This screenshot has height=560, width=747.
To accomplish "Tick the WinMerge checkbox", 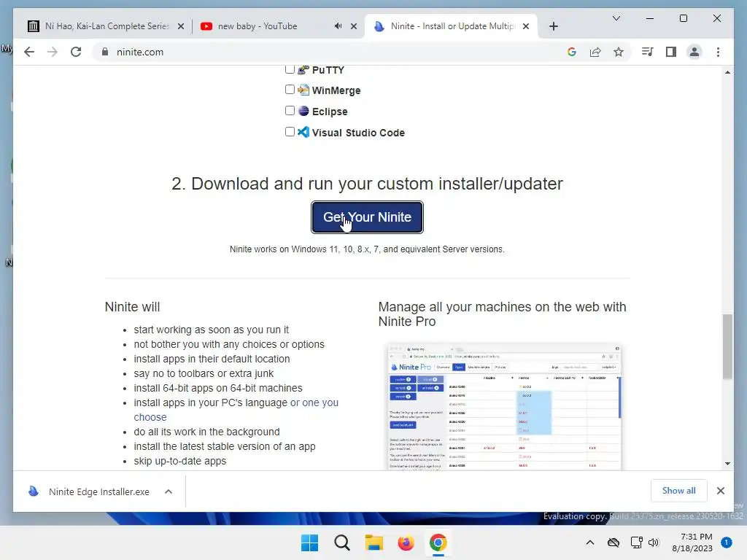I will click(x=290, y=90).
